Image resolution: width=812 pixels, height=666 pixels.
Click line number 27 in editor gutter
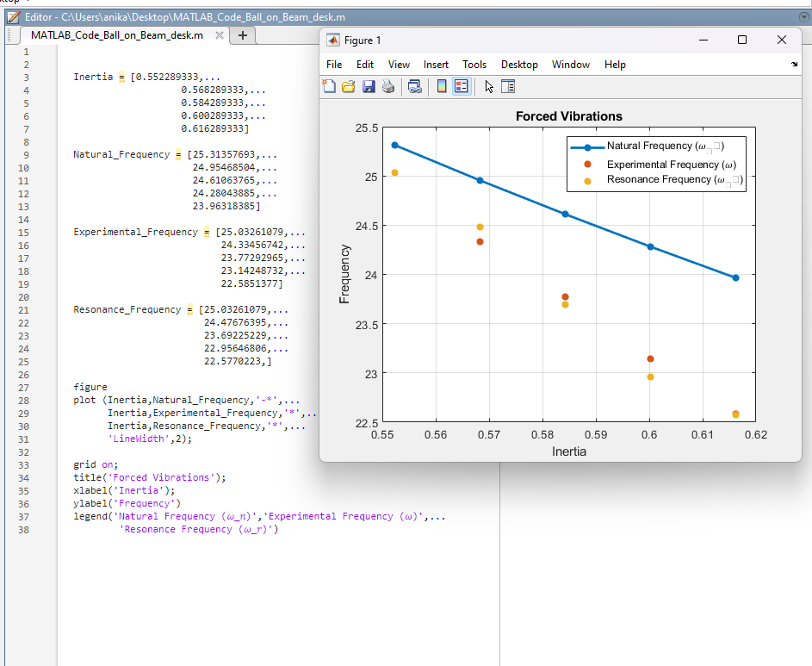coord(23,388)
